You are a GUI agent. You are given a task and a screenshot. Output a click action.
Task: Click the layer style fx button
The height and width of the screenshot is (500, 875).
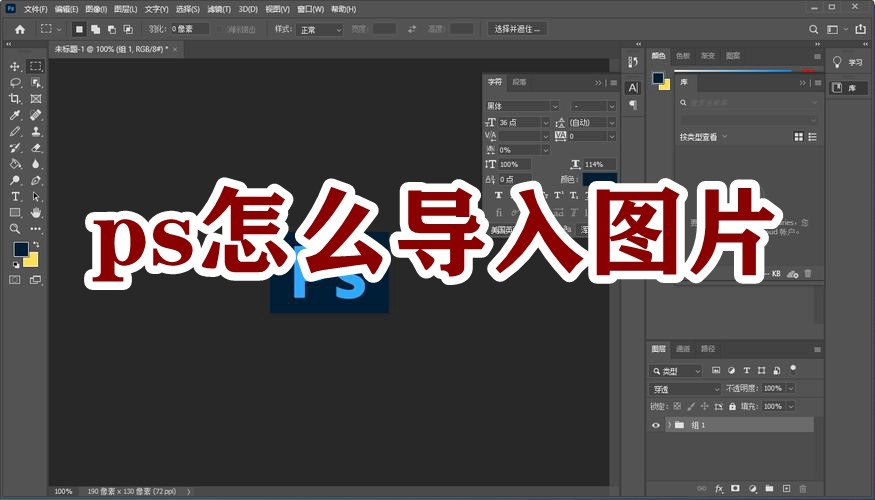point(719,489)
